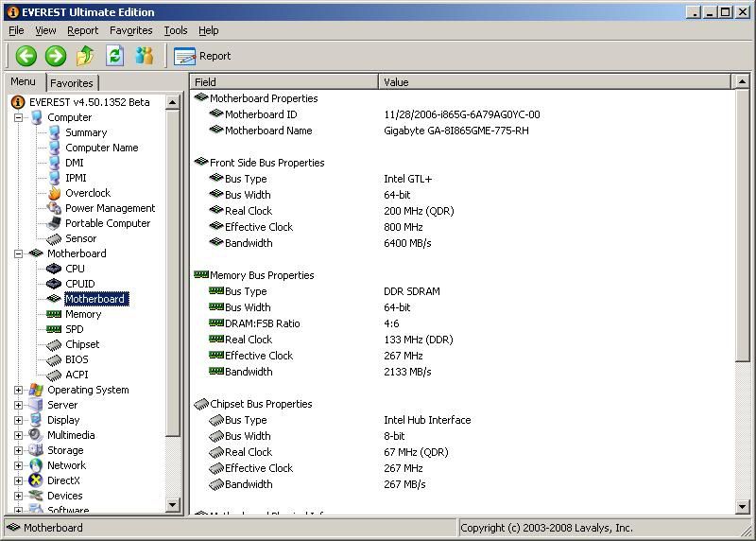756x541 pixels.
Task: Click the Value column header
Action: [x=555, y=82]
